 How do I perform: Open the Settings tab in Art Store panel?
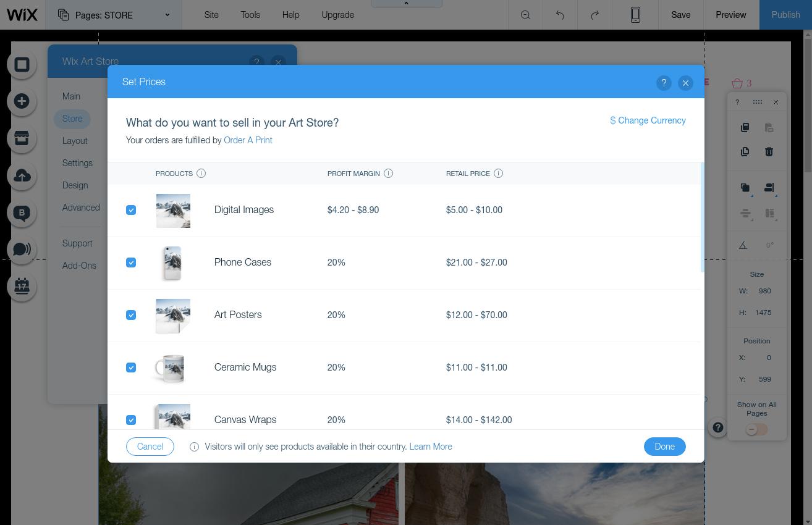click(x=77, y=163)
